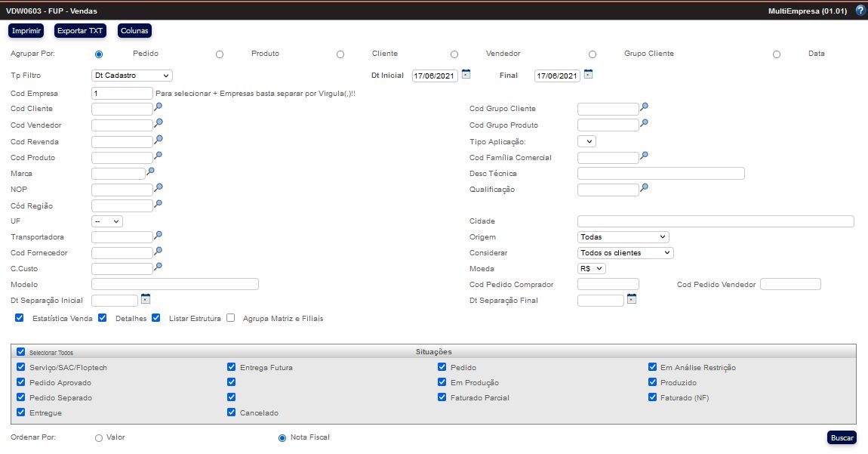Choose order by Valor radio option
The image size is (868, 454).
(99, 438)
